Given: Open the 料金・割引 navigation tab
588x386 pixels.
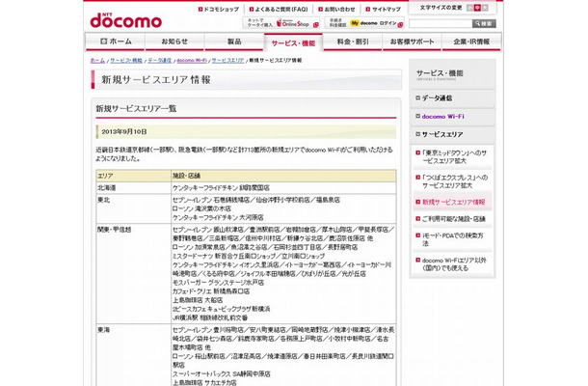Looking at the screenshot, I should [x=353, y=41].
